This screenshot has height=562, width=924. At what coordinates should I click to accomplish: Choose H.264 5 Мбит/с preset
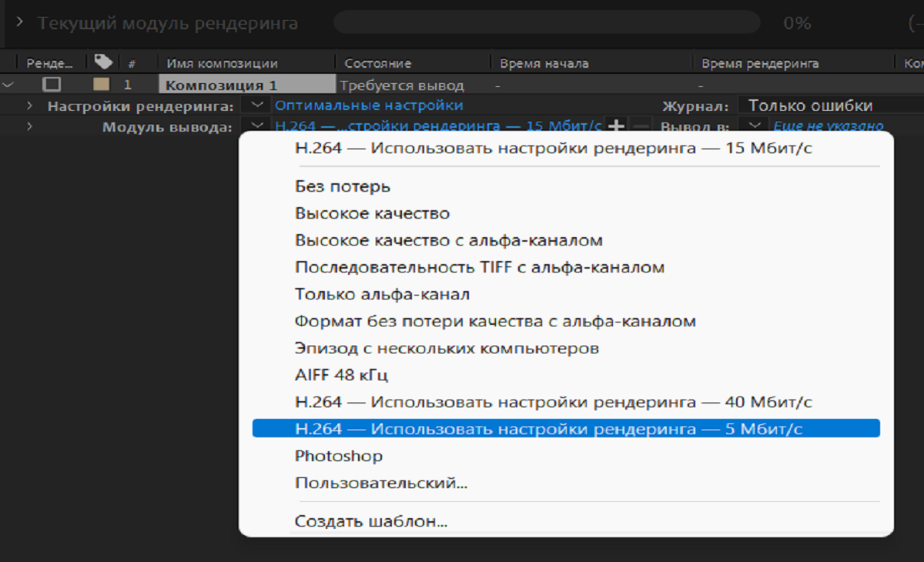point(548,429)
